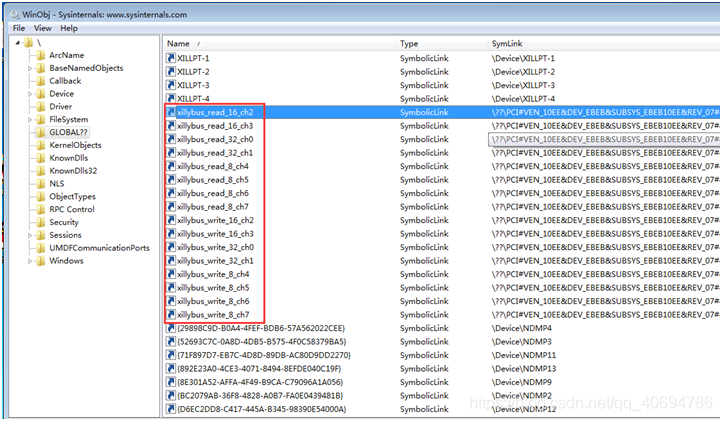
Task: Click symbolic link icon of XILLPT-2
Action: (x=171, y=72)
